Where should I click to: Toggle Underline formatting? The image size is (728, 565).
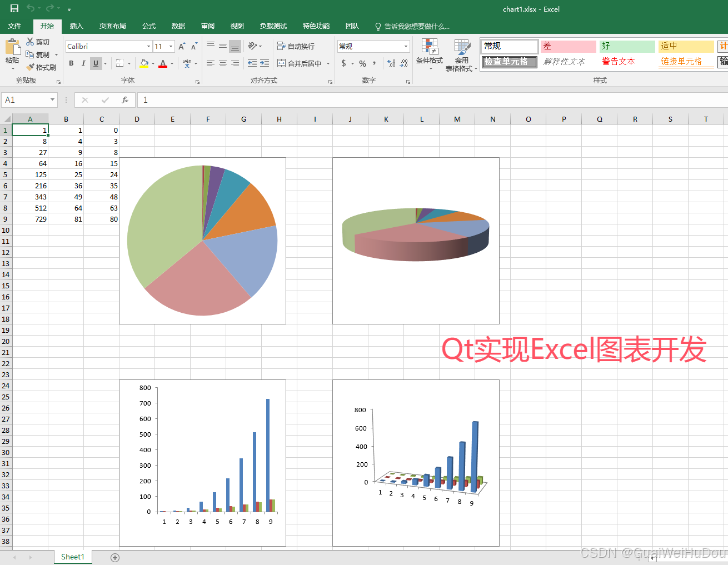coord(96,63)
